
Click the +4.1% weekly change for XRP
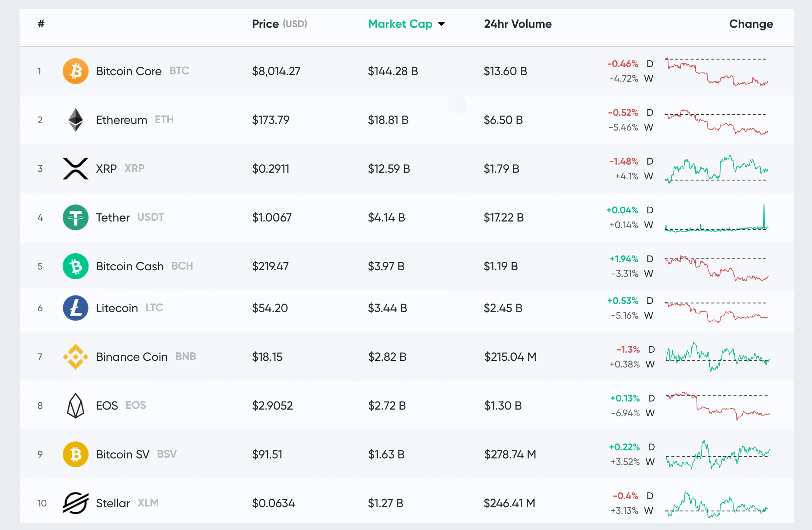[626, 176]
